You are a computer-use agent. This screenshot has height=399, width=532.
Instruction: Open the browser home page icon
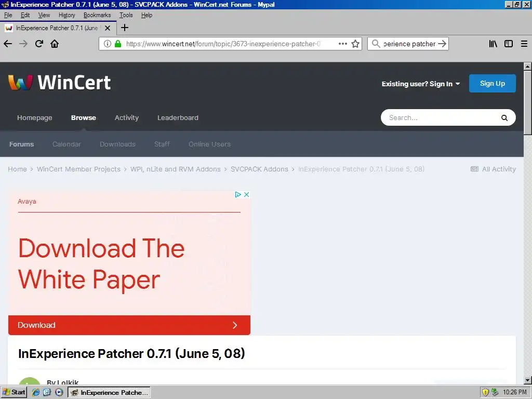coord(55,44)
